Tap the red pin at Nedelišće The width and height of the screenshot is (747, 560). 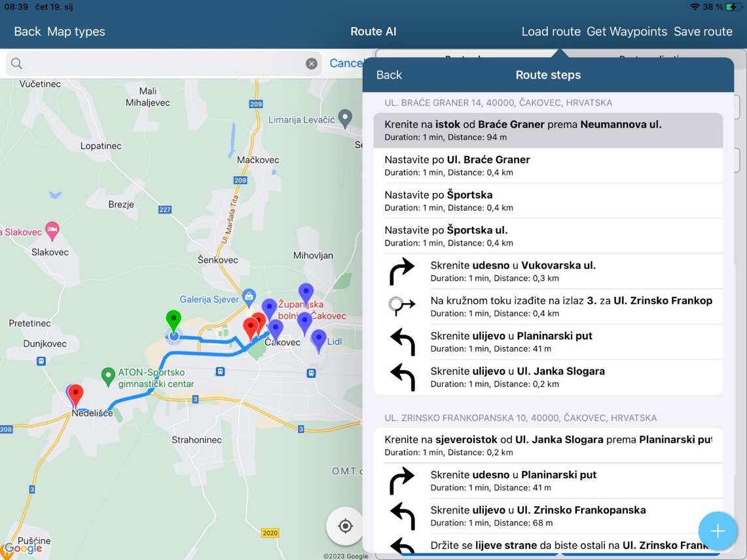click(x=76, y=394)
